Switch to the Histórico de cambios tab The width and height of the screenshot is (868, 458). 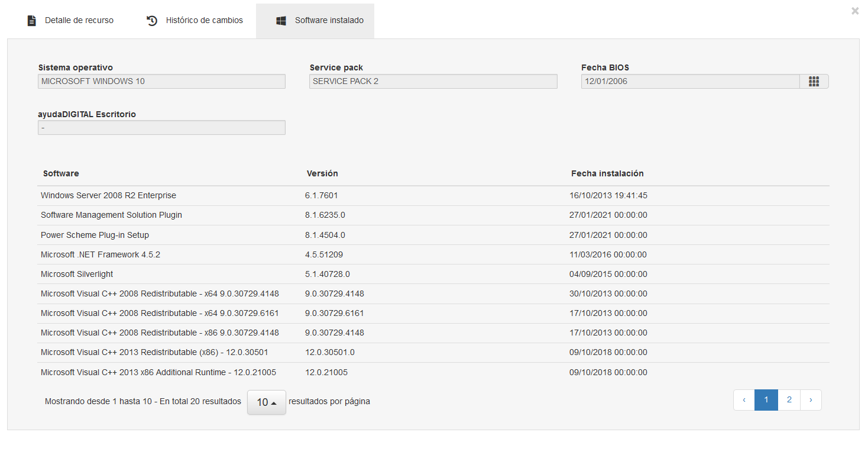[195, 21]
